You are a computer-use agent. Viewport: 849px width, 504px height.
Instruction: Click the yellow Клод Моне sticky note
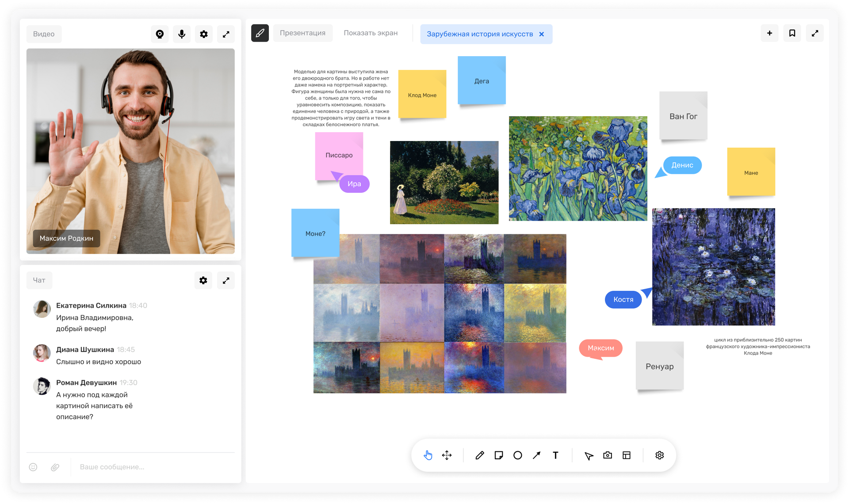422,95
